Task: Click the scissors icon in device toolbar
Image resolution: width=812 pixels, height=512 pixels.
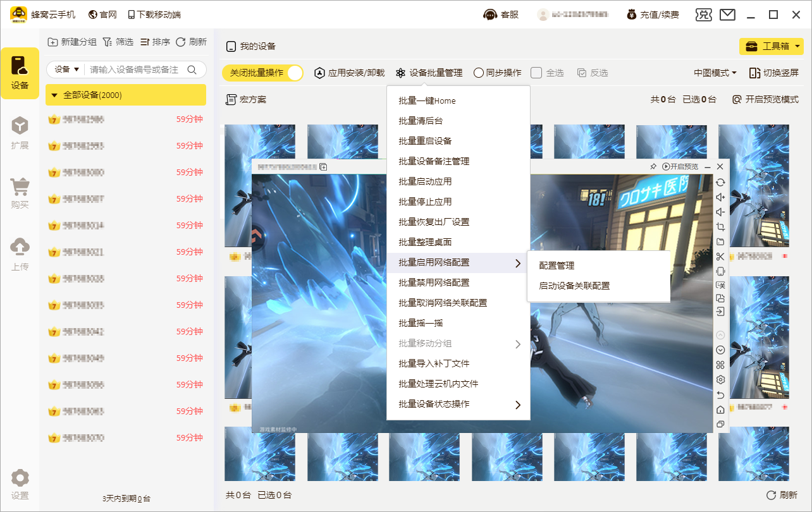Action: (720, 257)
